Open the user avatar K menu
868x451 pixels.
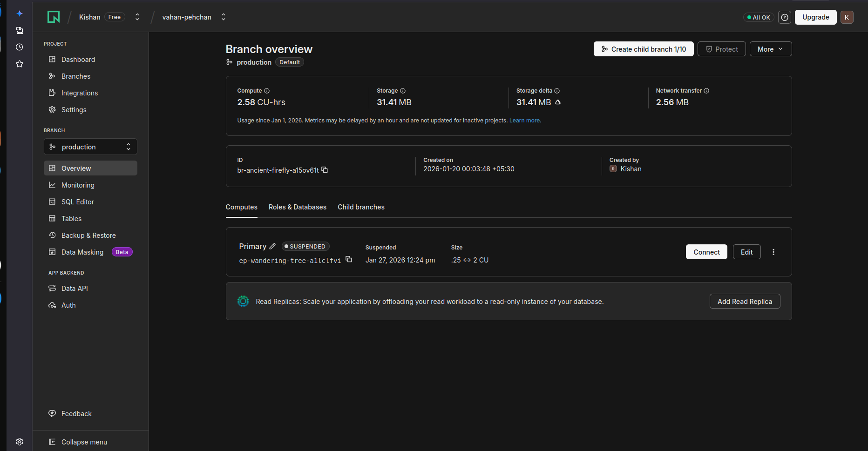pos(847,17)
